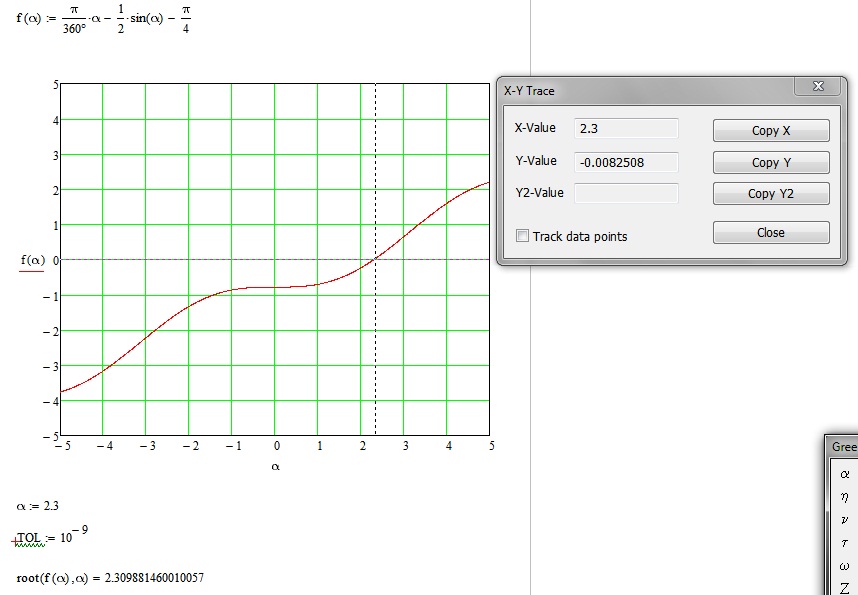The image size is (858, 595).
Task: Select the root(f(α),α) result expression
Action: point(110,578)
